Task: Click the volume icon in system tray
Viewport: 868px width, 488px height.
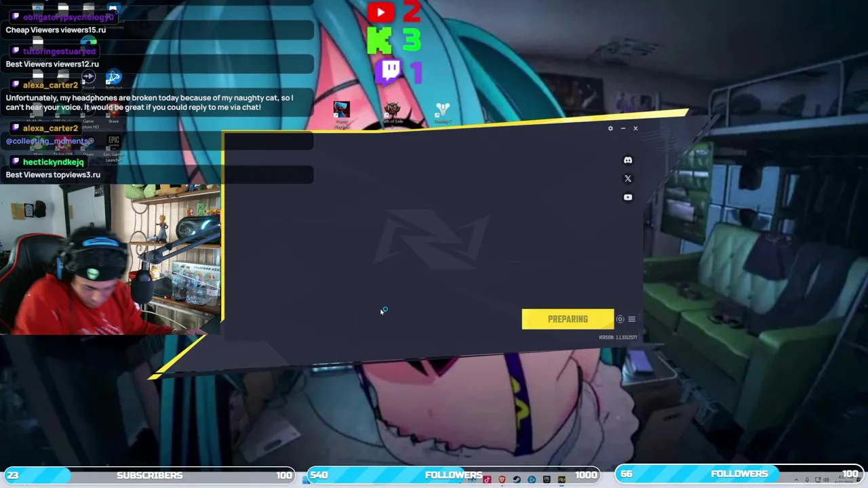Action: 827,480
